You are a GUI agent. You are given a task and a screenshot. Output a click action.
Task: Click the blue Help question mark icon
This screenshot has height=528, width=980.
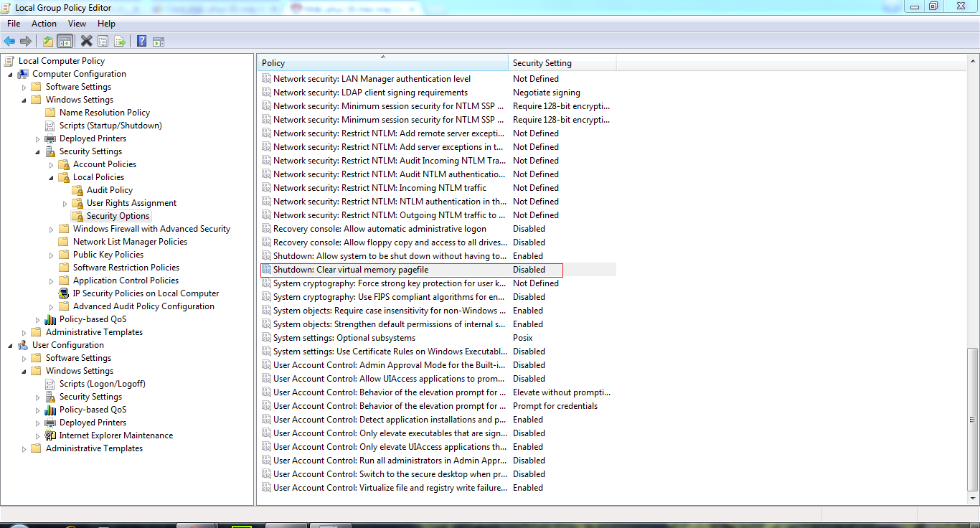(141, 41)
